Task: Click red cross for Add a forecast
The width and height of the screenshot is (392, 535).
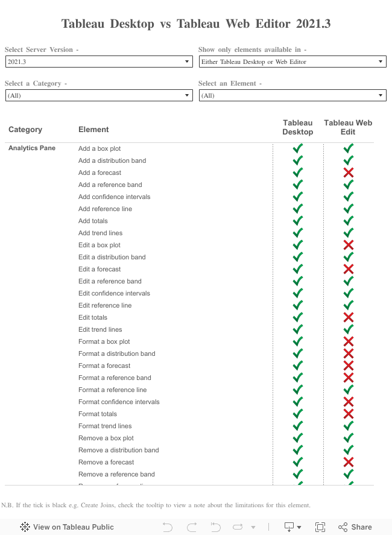Action: 348,173
